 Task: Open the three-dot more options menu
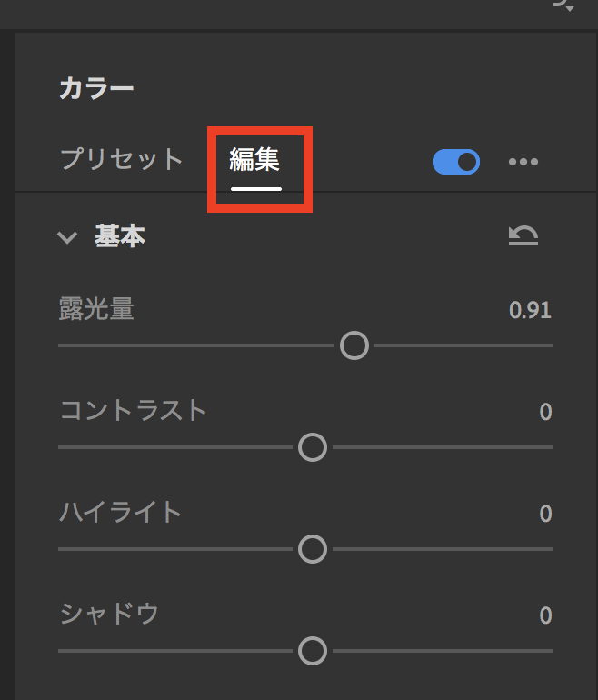(x=523, y=162)
